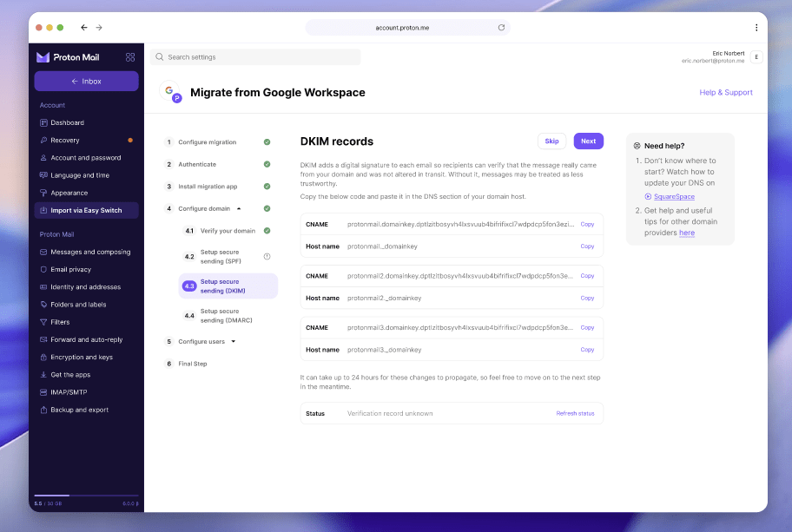792x532 pixels.
Task: Open the app switcher grid icon
Action: 129,57
